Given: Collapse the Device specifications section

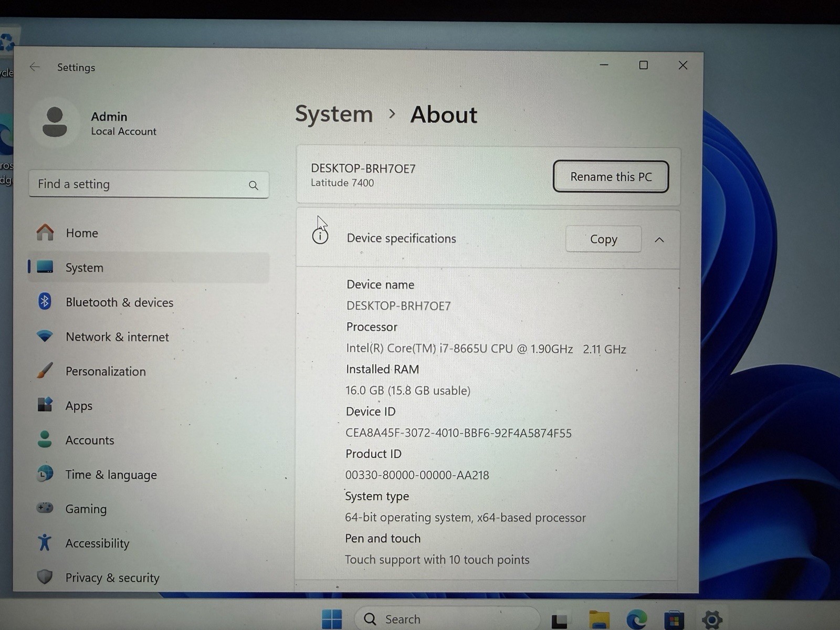Looking at the screenshot, I should click(659, 240).
